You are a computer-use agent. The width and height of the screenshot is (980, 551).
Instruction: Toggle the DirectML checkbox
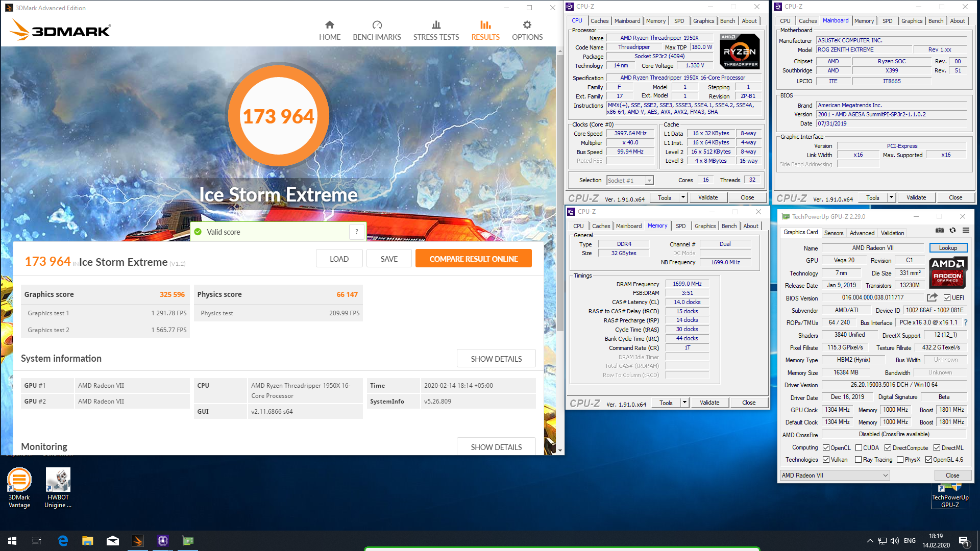pos(937,448)
